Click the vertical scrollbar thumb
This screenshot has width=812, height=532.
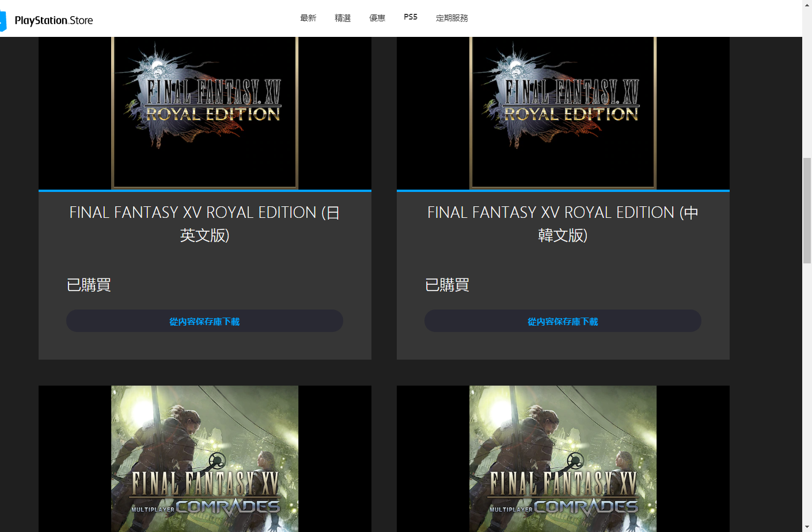point(807,210)
